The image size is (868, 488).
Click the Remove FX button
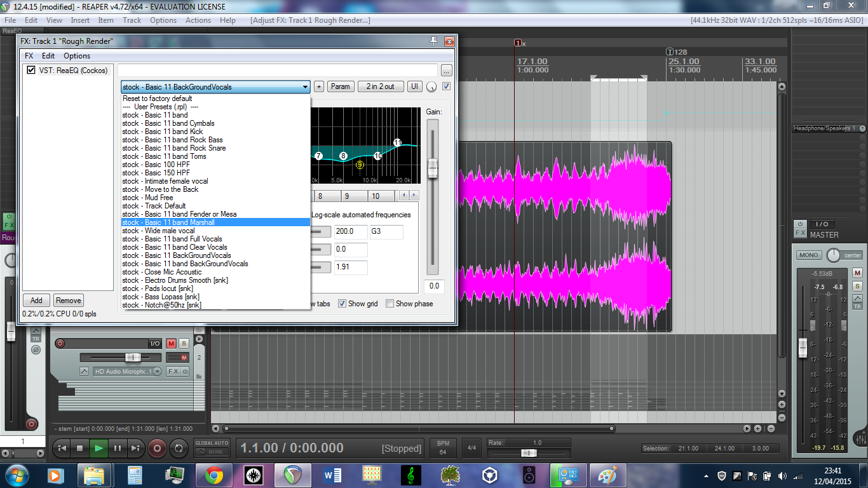[68, 301]
